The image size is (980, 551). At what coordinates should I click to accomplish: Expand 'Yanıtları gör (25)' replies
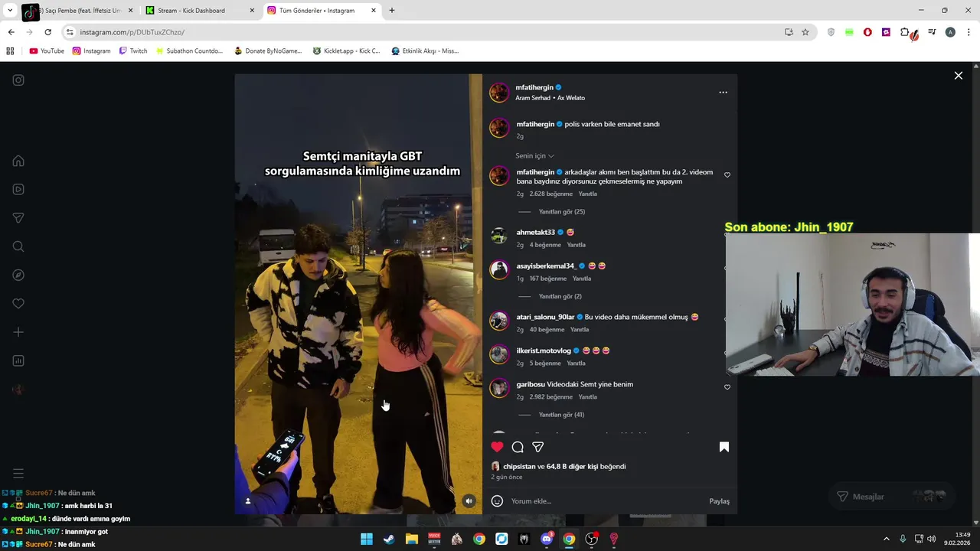pos(561,212)
